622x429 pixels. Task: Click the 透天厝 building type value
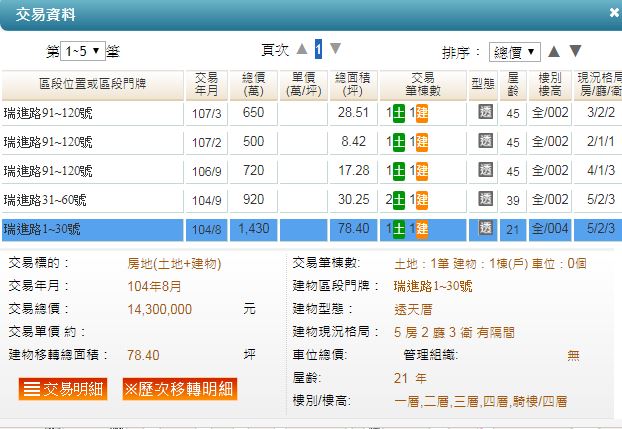[413, 309]
